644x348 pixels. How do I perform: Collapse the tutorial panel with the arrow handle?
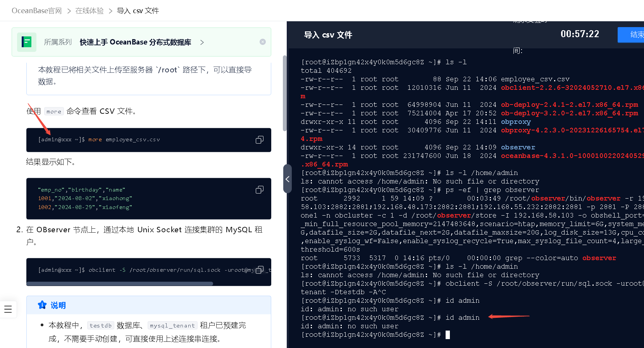click(287, 179)
